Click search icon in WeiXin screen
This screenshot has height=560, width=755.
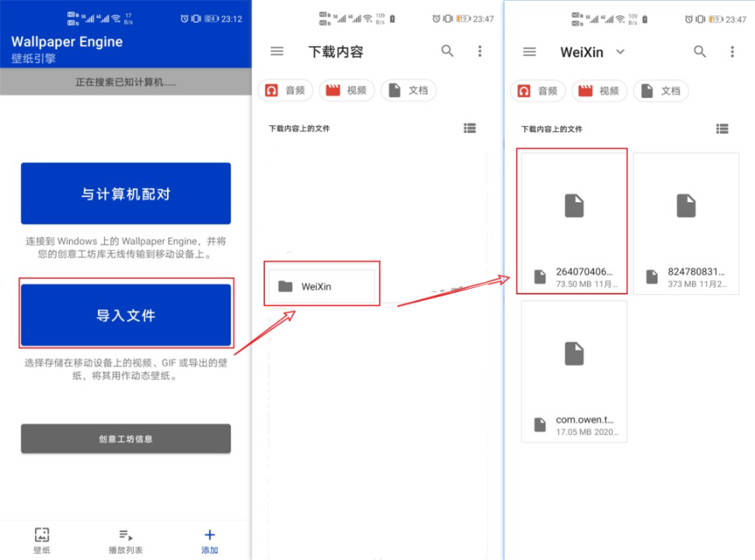[700, 52]
